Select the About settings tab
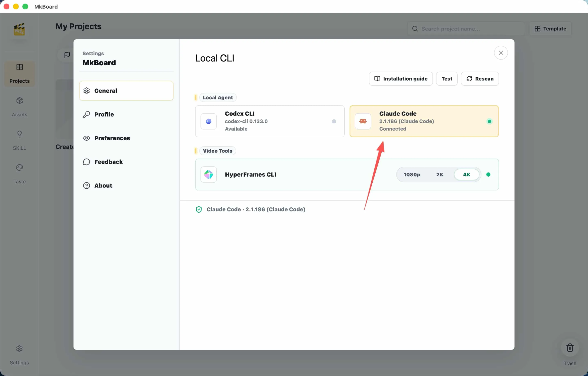 [x=126, y=186]
